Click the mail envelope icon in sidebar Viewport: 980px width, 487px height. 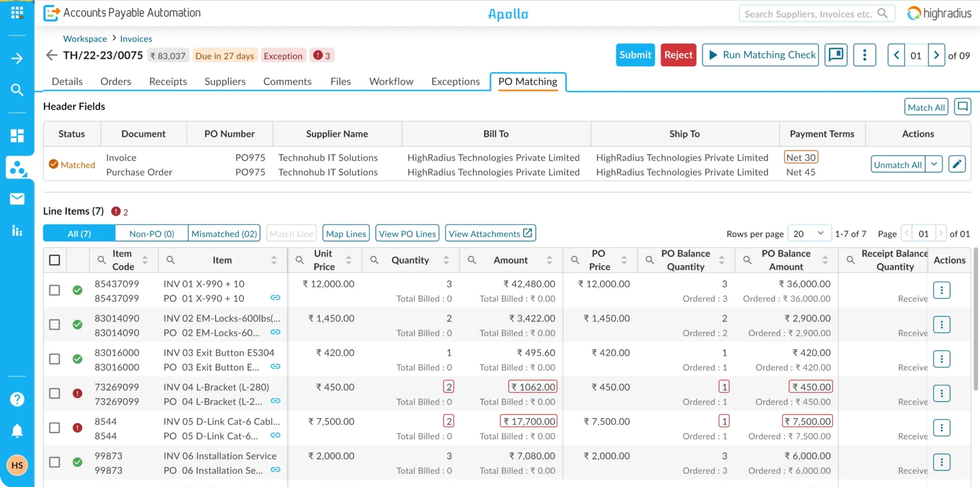point(17,198)
